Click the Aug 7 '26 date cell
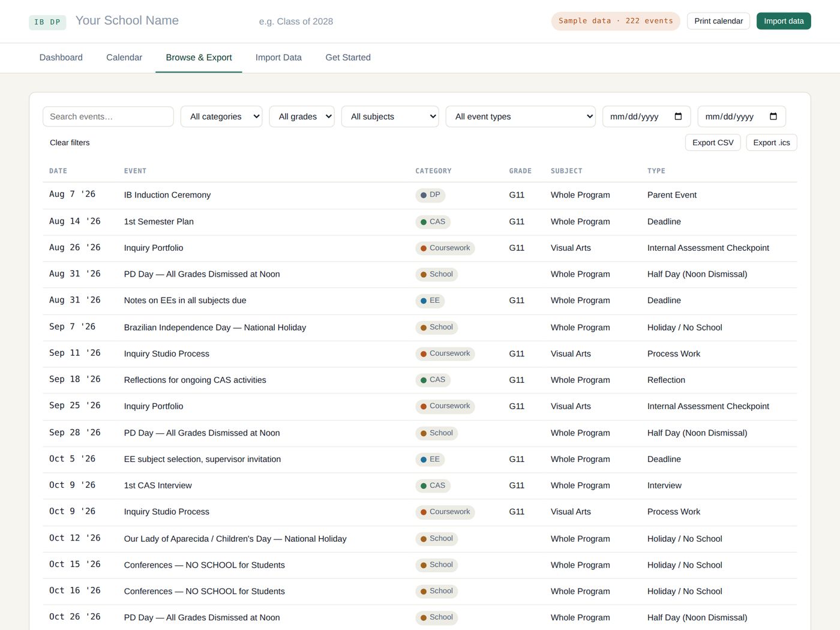Viewport: 840px width, 630px height. pyautogui.click(x=72, y=194)
